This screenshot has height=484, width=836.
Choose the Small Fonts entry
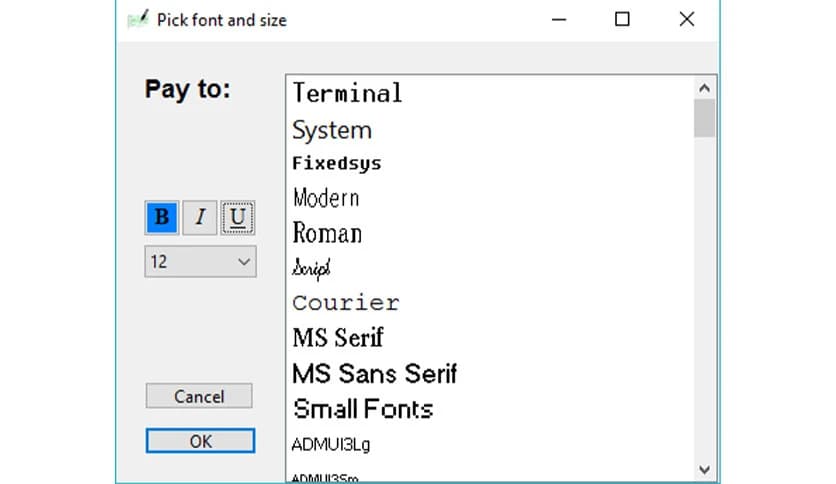363,409
